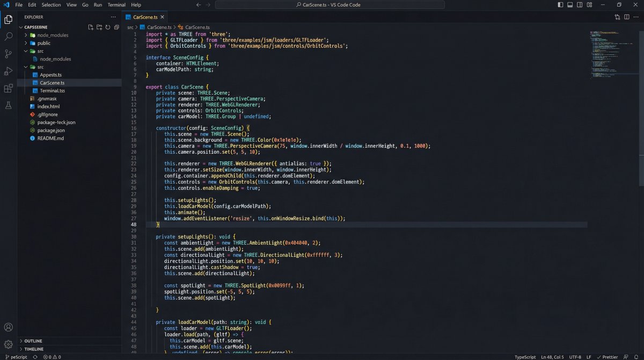Viewport: 644px width, 360px height.
Task: Open notifications bell in status bar
Action: click(636, 357)
